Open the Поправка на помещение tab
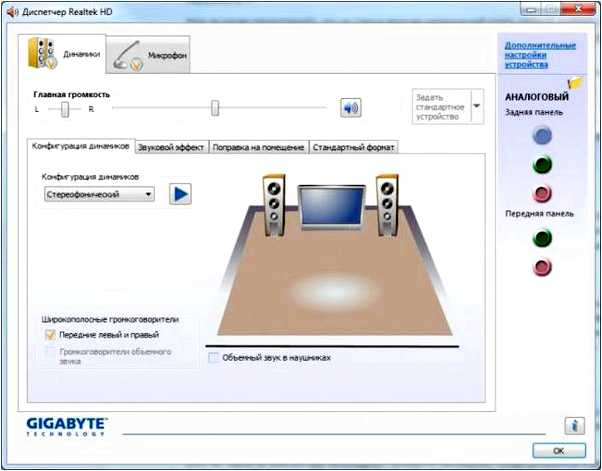 point(258,147)
